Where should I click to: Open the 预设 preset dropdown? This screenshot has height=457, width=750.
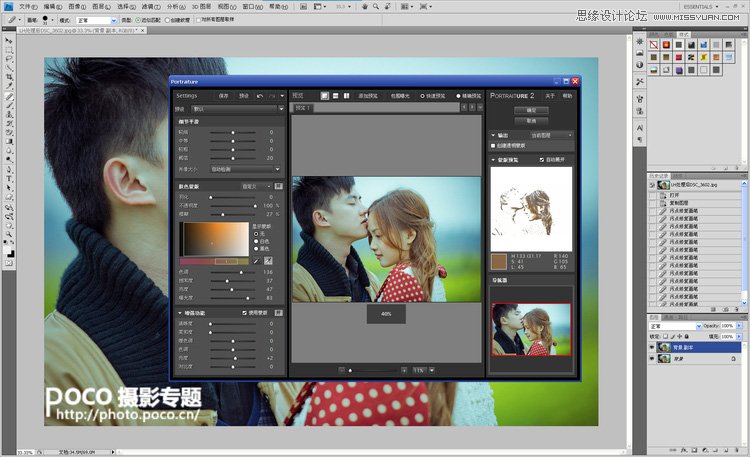point(235,107)
